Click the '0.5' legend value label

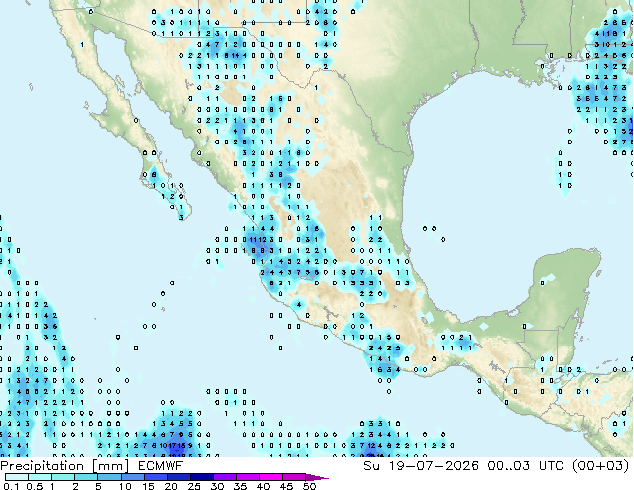[35, 486]
